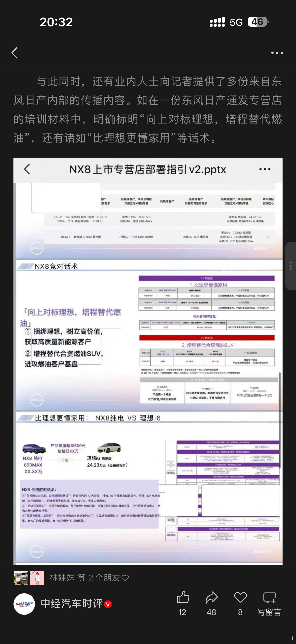296x644 pixels.
Task: Tap the heart favorite icon
Action: [x=240, y=598]
